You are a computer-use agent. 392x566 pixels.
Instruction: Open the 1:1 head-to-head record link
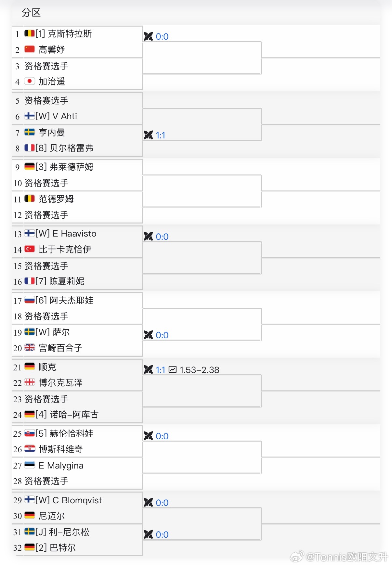[161, 135]
